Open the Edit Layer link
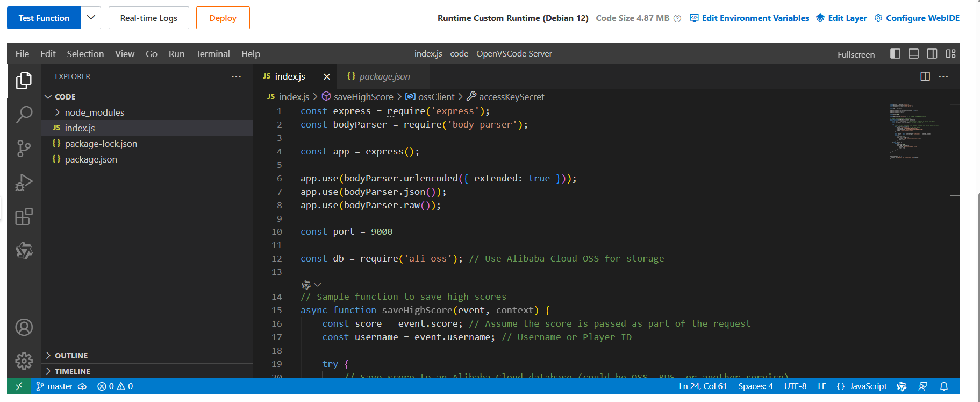This screenshot has width=980, height=402. [x=841, y=18]
